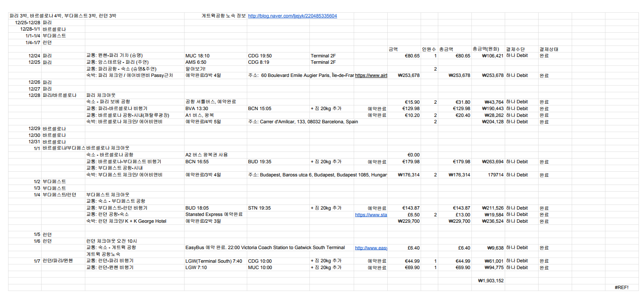Click the Barcelona address cell, Carrer d'Amílcar
This screenshot has width=644, height=298.
click(x=303, y=122)
